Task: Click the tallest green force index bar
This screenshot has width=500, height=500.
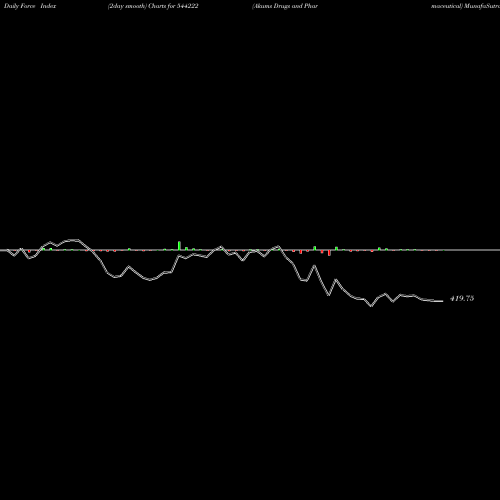Action: click(x=179, y=246)
